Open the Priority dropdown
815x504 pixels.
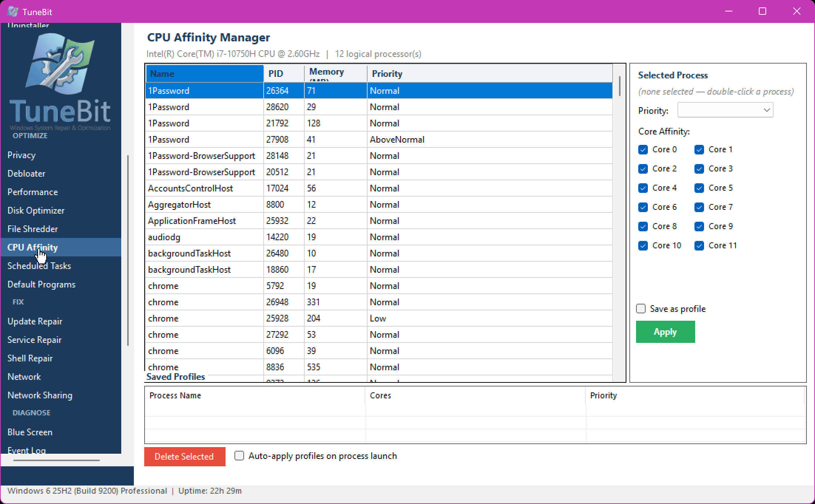point(725,110)
